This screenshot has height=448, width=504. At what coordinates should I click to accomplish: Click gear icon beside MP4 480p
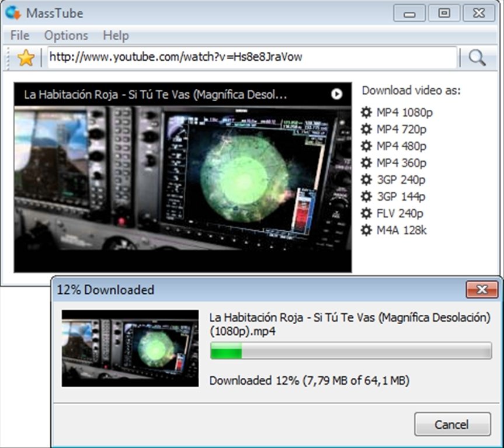366,146
